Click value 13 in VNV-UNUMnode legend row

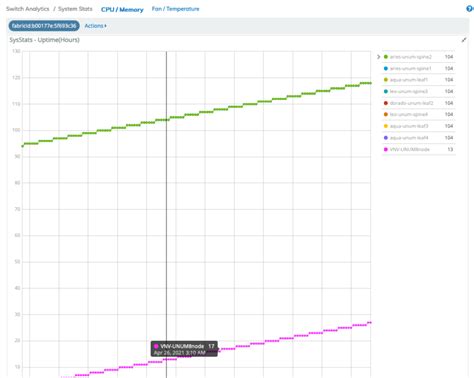[450, 149]
